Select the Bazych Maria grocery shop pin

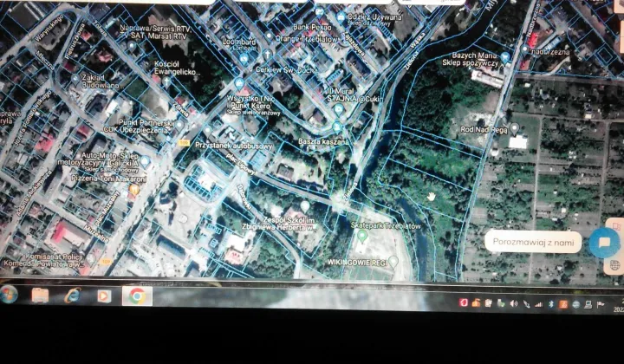click(x=505, y=58)
